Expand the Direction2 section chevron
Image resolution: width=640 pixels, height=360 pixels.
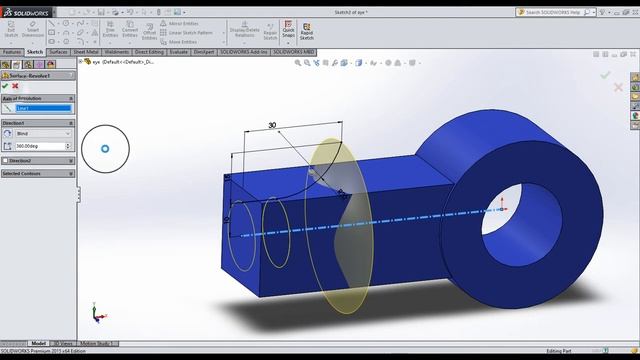coord(71,161)
